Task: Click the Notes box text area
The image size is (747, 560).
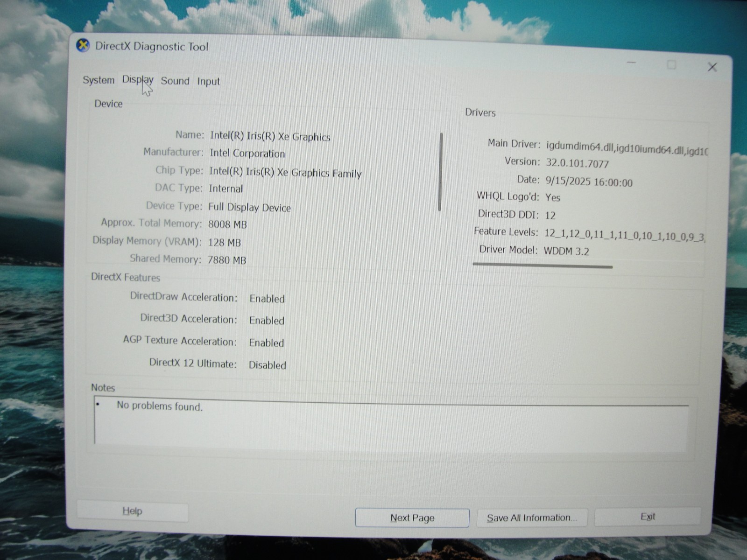Action: pyautogui.click(x=391, y=424)
